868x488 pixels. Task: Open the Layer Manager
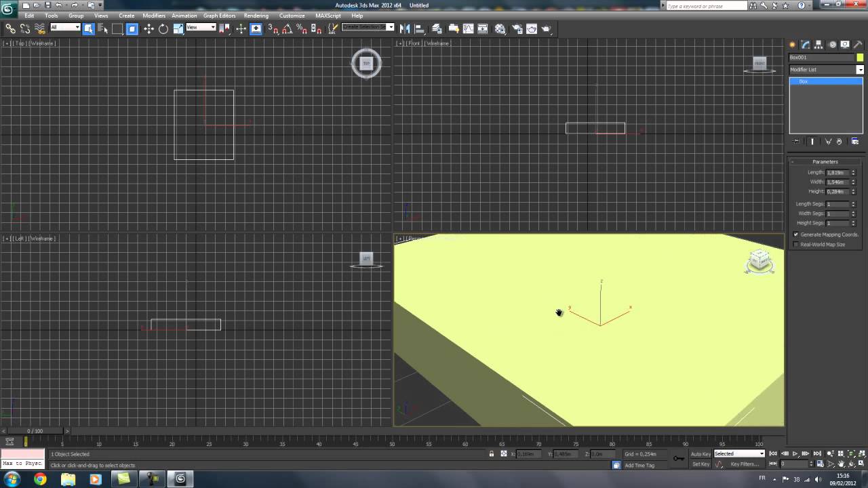click(x=437, y=28)
